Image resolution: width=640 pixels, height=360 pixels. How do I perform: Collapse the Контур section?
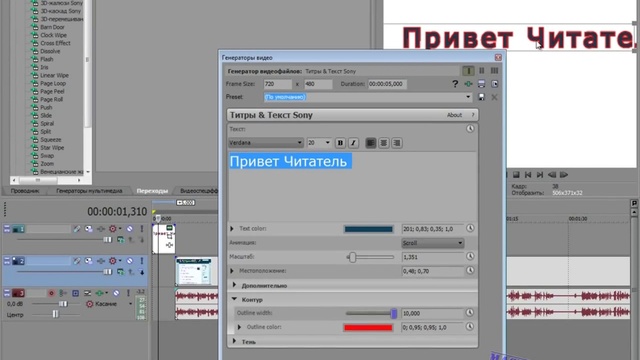(x=234, y=299)
